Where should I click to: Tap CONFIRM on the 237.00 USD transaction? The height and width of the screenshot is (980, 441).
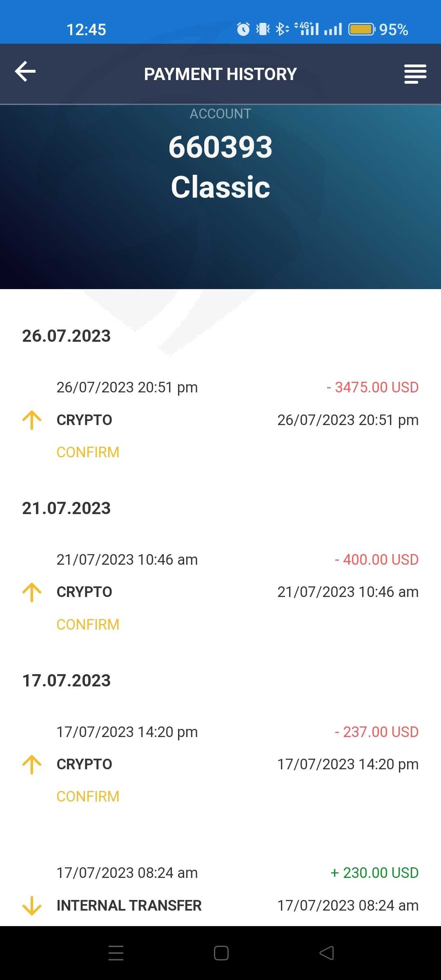click(88, 797)
